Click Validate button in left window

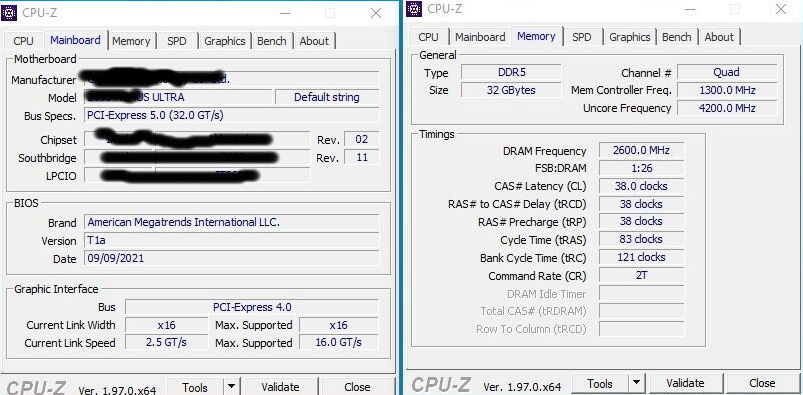click(280, 387)
